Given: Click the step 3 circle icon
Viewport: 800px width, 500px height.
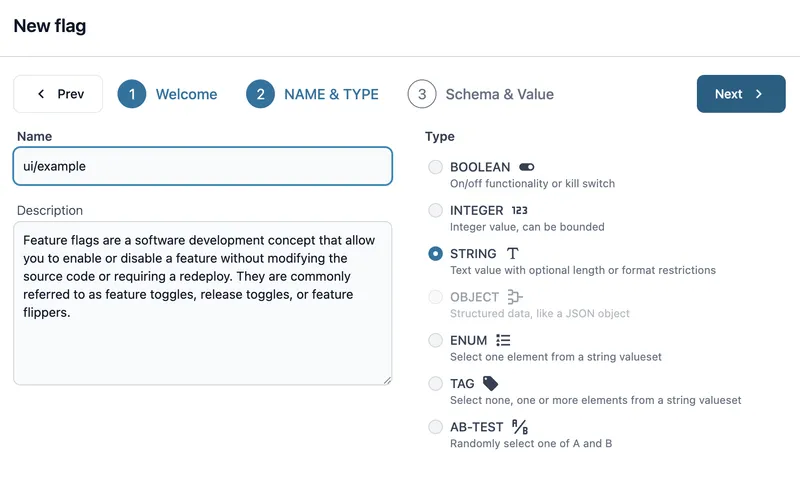Looking at the screenshot, I should click(422, 94).
